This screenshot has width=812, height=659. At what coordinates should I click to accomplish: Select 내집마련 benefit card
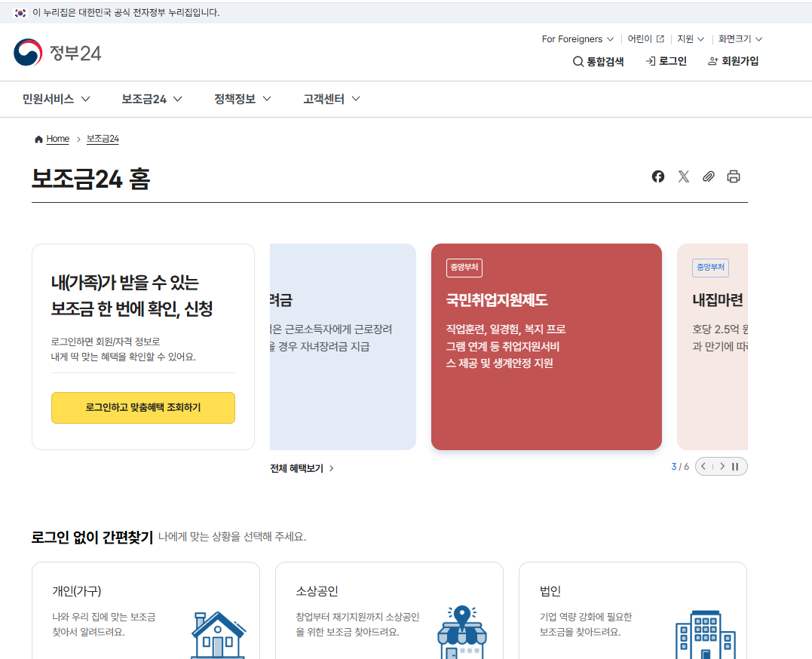point(712,347)
